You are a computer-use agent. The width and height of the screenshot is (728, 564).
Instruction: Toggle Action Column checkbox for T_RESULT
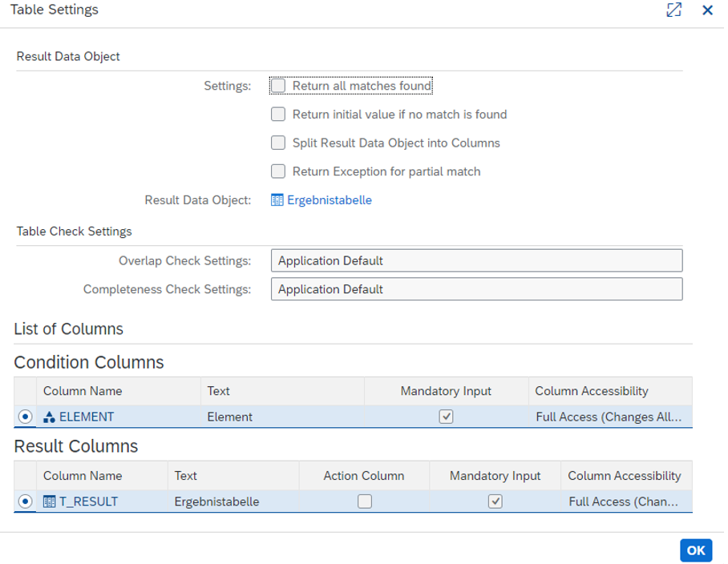(365, 502)
